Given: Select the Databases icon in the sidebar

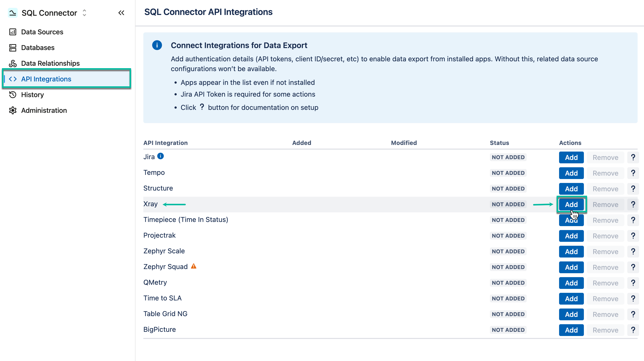Looking at the screenshot, I should coord(13,48).
